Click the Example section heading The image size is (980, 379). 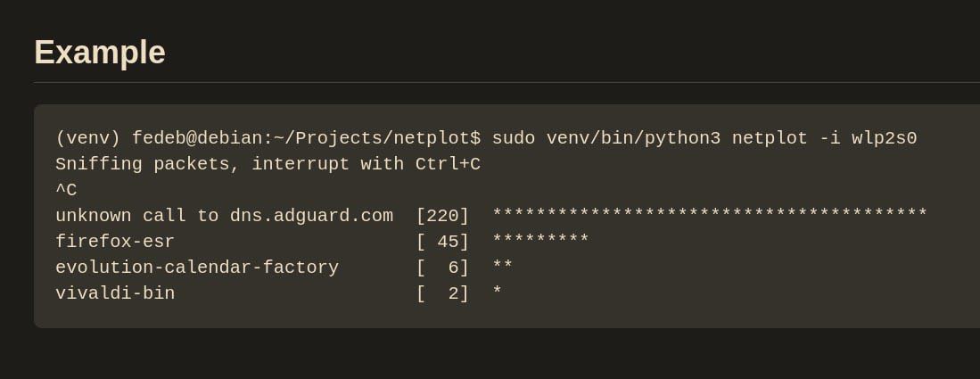100,53
